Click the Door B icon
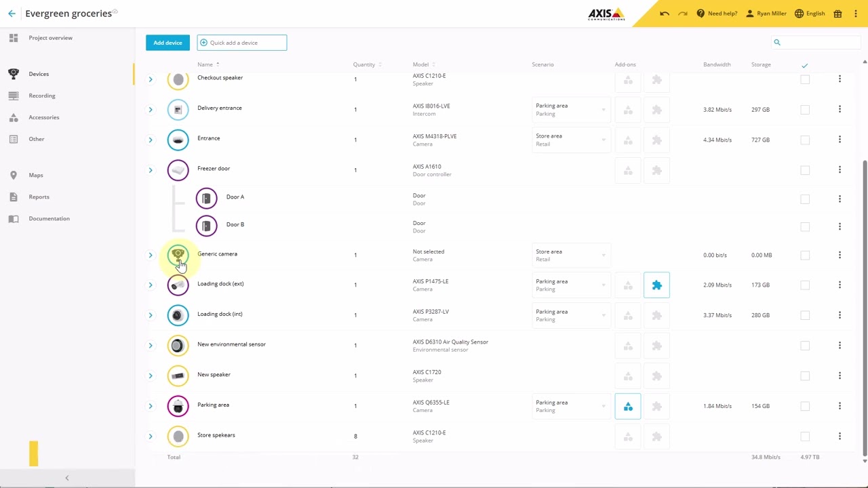Screen dimensions: 868x488 206,226
